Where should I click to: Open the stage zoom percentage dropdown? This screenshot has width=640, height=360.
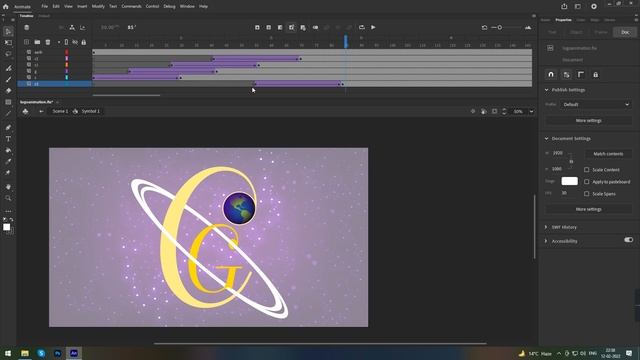click(531, 111)
